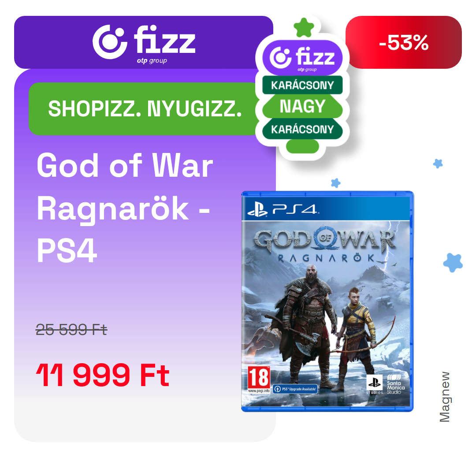The width and height of the screenshot is (476, 476).
Task: Click the PS5 Upgrade Available badge
Action: click(x=295, y=389)
